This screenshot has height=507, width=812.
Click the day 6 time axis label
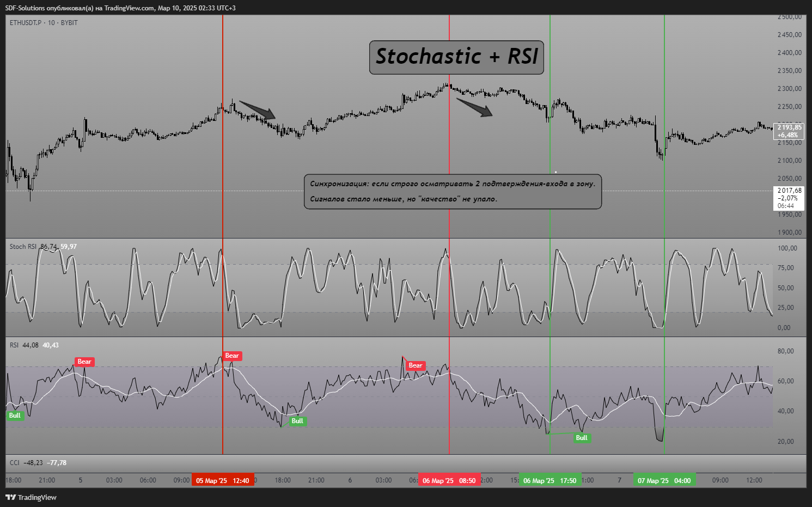click(x=350, y=480)
